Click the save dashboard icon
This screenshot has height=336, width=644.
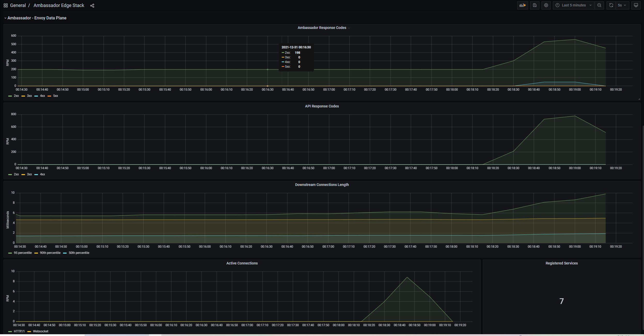(535, 5)
